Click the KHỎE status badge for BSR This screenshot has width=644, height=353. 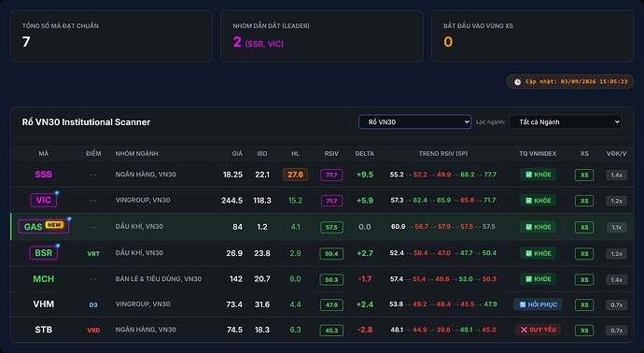[x=538, y=253]
